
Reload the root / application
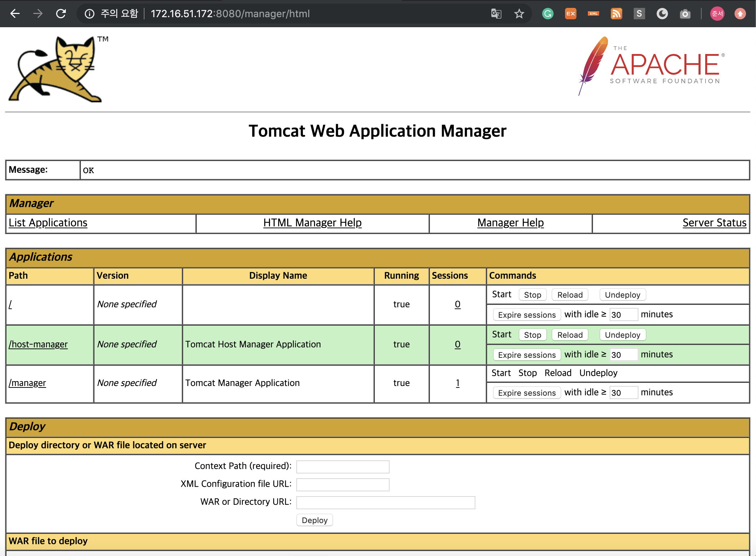pos(570,295)
